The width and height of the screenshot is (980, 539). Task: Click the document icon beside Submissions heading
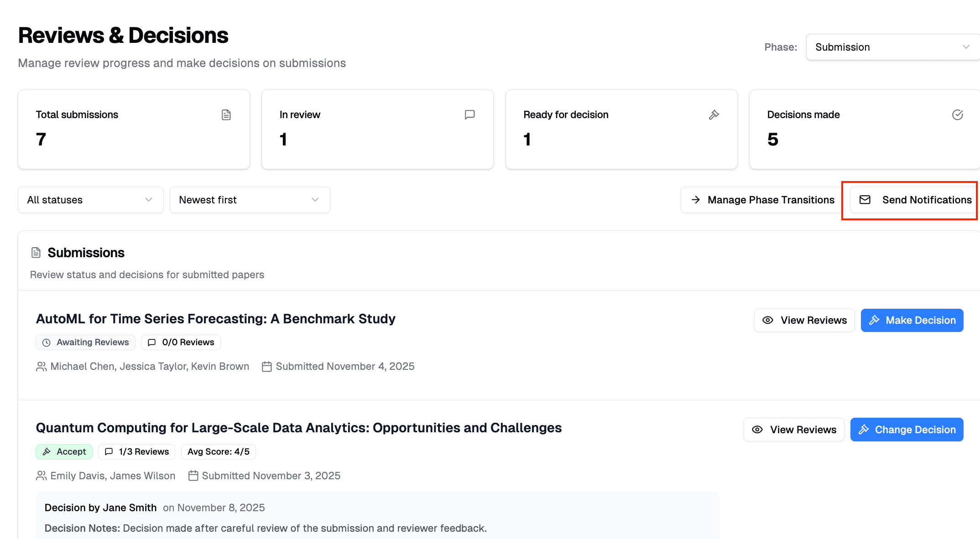click(x=36, y=253)
